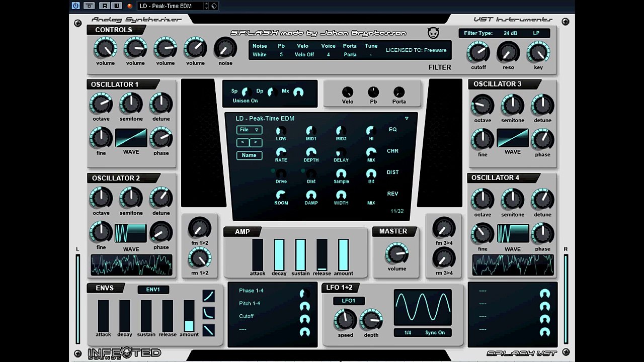Click the reverb ROOM knob
Viewport: 644px width, 362px height.
click(x=281, y=195)
